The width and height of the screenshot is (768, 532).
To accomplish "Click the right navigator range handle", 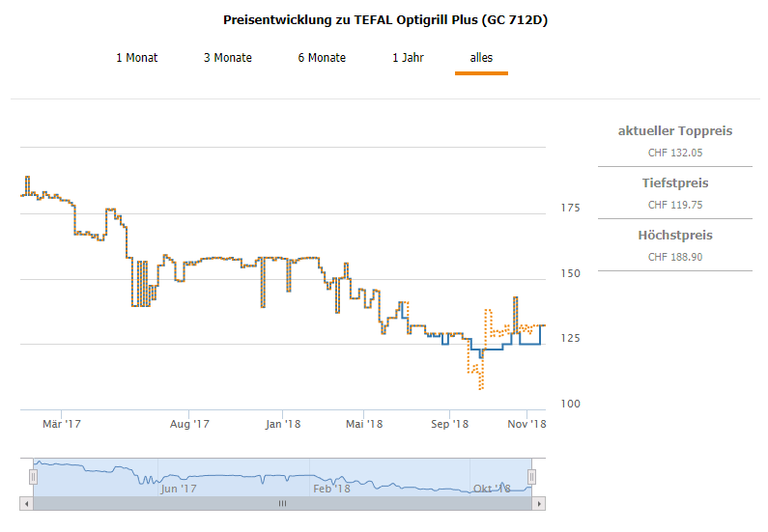I will [531, 476].
